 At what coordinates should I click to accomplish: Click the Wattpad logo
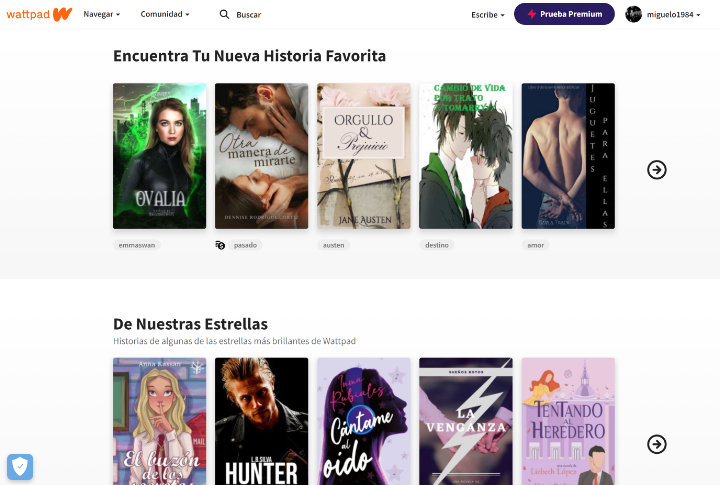[x=39, y=14]
